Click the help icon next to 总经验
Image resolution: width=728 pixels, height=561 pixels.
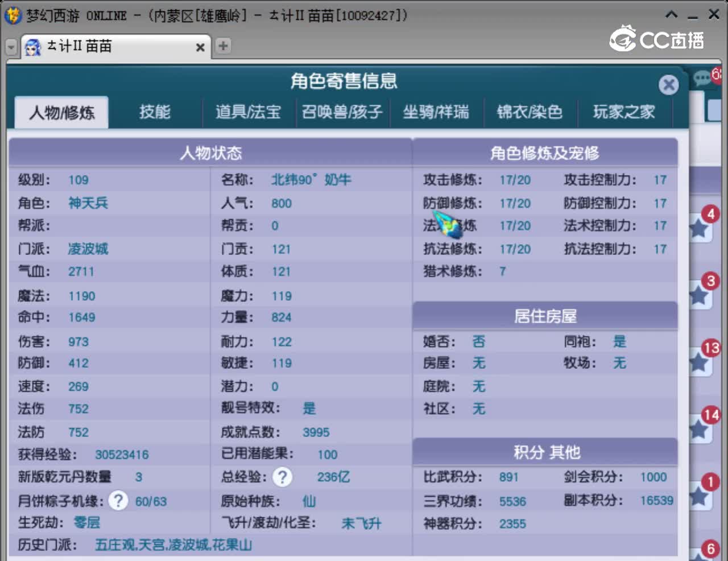282,477
